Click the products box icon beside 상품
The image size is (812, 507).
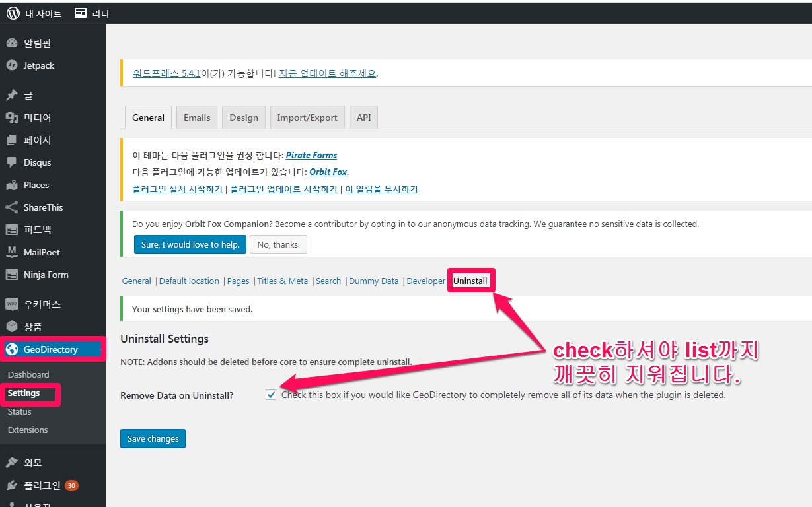click(12, 327)
